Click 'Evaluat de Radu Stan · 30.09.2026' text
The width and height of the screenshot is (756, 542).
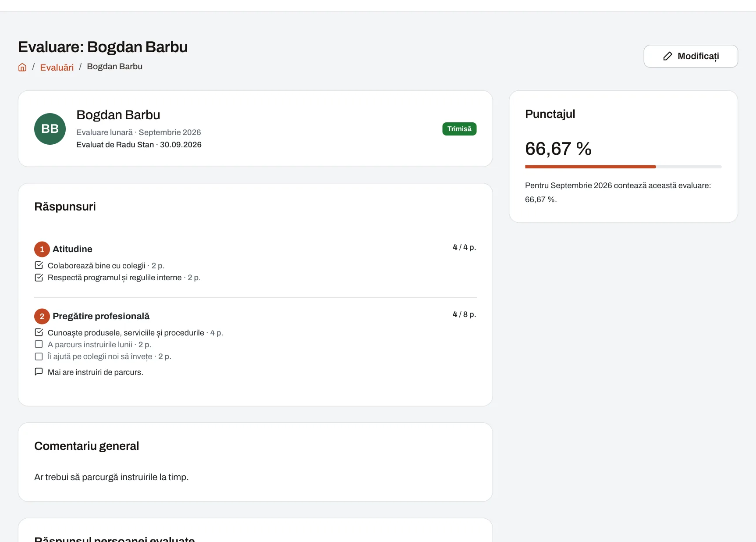pos(139,145)
